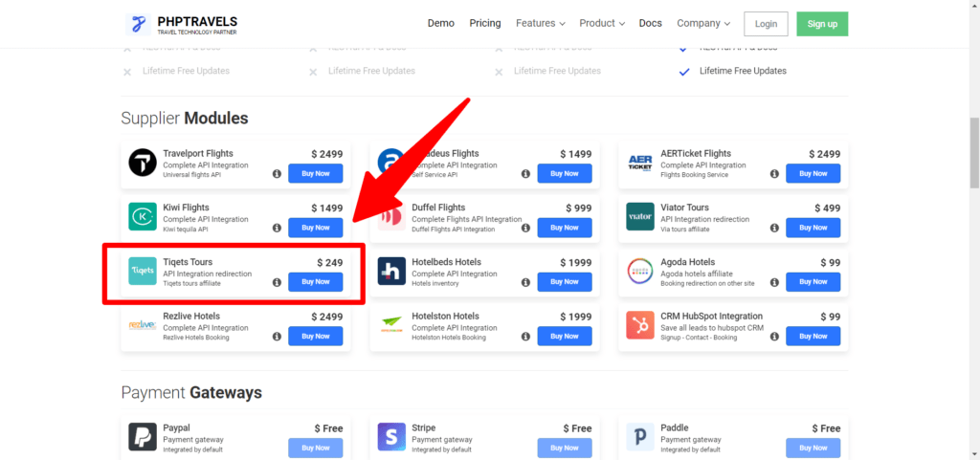Open info for Hotelston Hotels
Viewport: 980px width, 460px height.
tap(525, 337)
